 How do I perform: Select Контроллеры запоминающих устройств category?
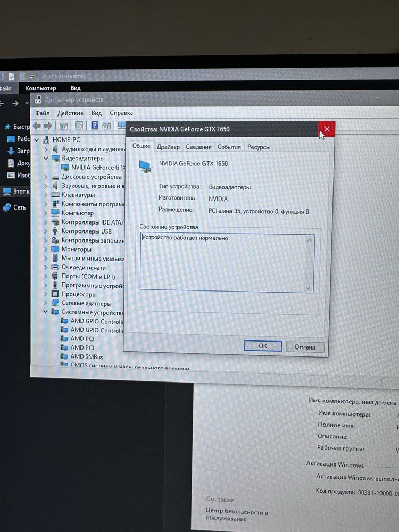coord(93,240)
